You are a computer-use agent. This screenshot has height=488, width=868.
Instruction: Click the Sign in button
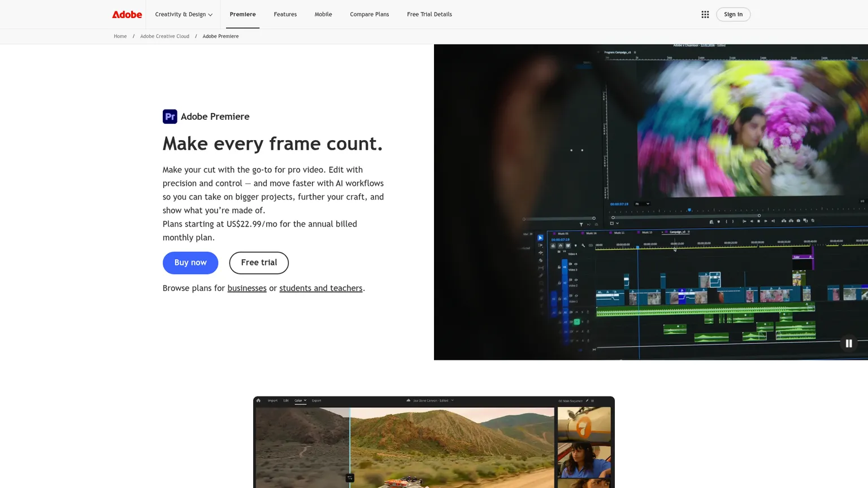(x=733, y=15)
